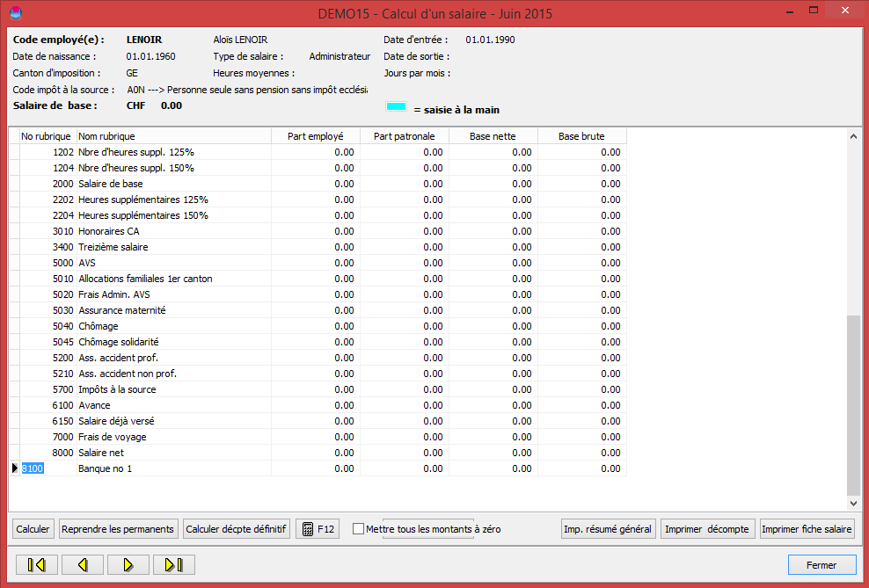Viewport: 869px width, 588px height.
Task: Click the app logo in title bar
Action: 16,12
